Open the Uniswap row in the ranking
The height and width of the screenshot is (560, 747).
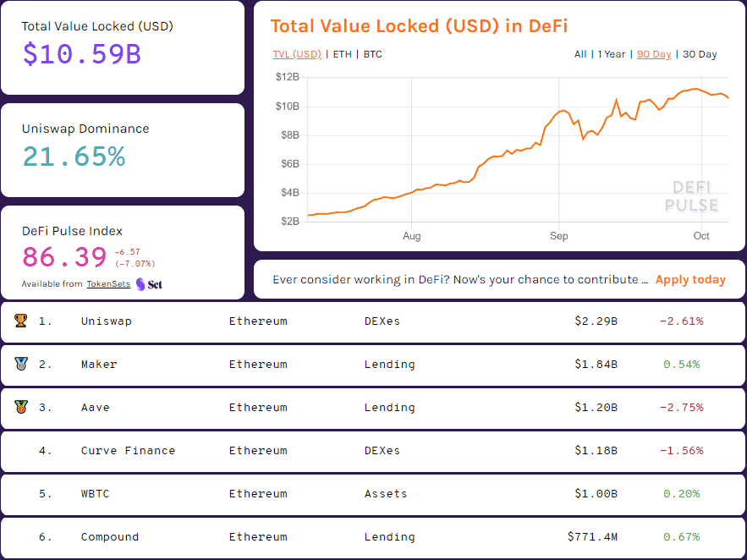click(x=107, y=321)
